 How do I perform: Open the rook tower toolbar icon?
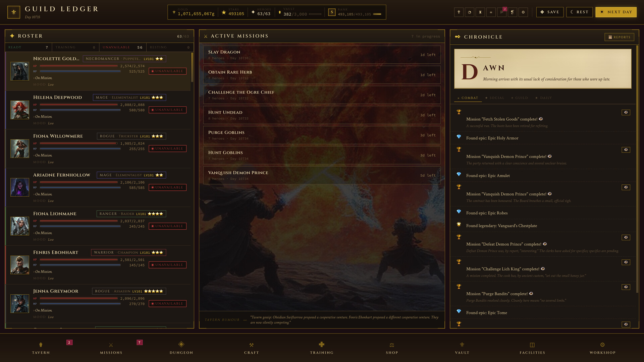(x=480, y=12)
